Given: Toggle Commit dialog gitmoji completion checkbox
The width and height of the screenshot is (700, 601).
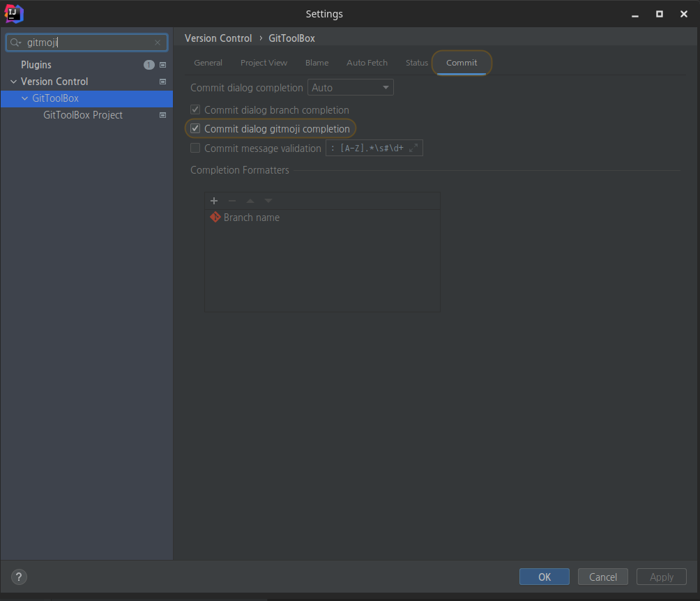Looking at the screenshot, I should [195, 128].
